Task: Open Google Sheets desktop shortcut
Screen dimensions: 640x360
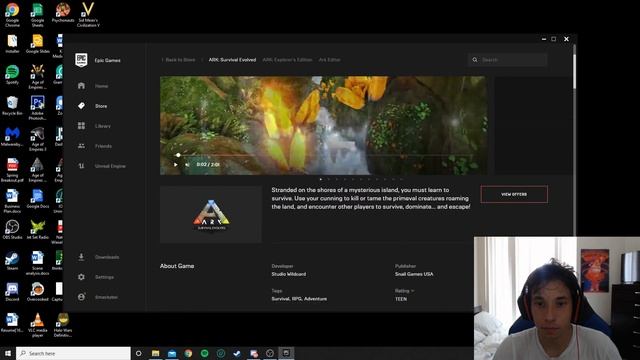Action: 37,14
